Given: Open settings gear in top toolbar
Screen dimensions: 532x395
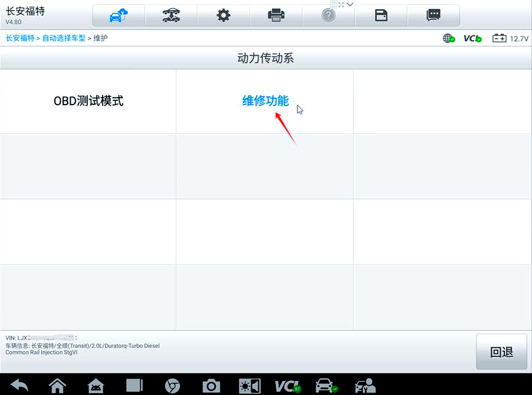Looking at the screenshot, I should tap(224, 15).
